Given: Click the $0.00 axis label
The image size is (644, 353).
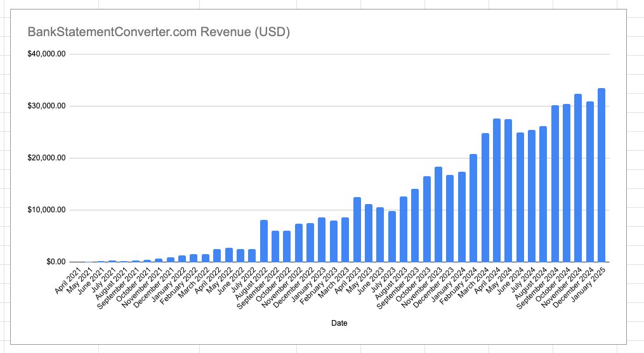Looking at the screenshot, I should 56,262.
